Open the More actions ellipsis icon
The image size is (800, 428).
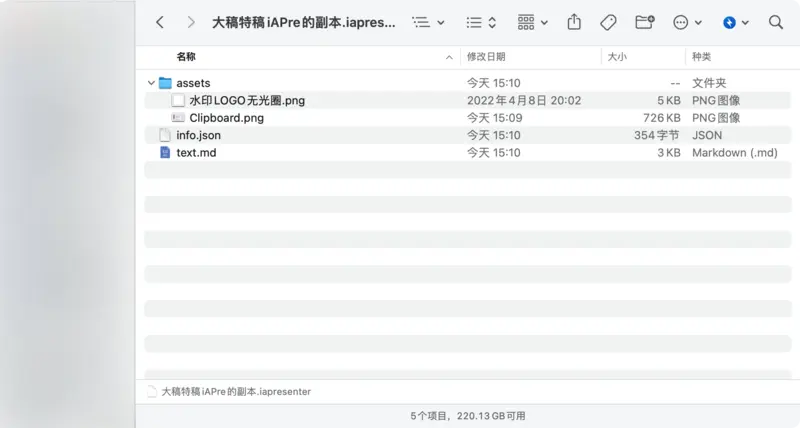(681, 22)
